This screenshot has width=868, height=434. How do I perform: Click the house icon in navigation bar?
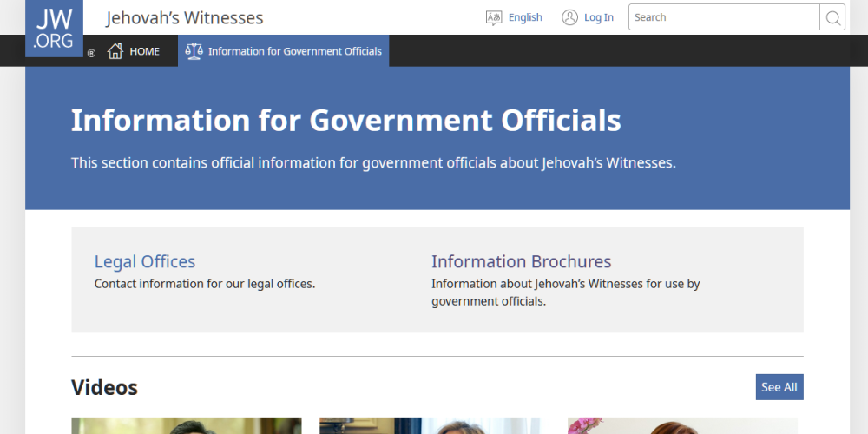[x=115, y=51]
